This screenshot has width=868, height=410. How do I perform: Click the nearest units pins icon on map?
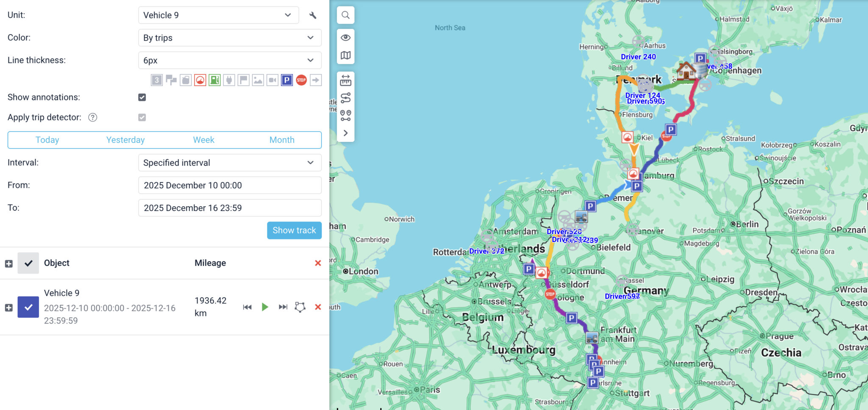click(x=346, y=116)
